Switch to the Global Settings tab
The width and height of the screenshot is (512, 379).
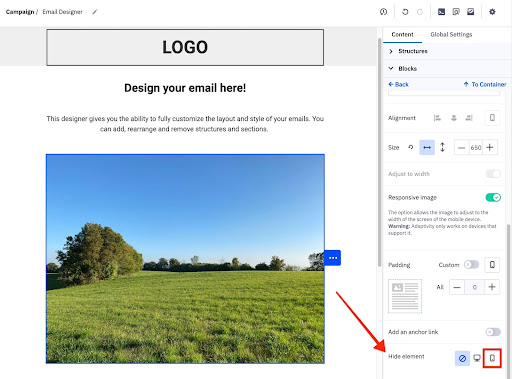[x=451, y=34]
